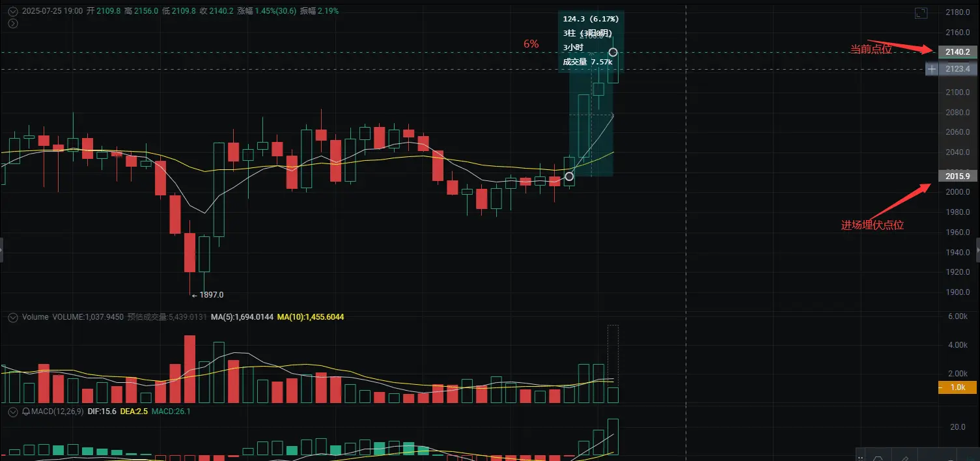The width and height of the screenshot is (980, 461).
Task: Click the 2180.0 price axis label
Action: (x=957, y=12)
